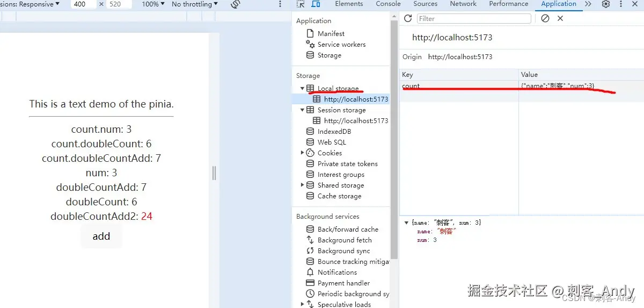Viewport: 644px width, 308px height.
Task: Click the Application sidebar vertical scrollbar
Action: coord(394,140)
